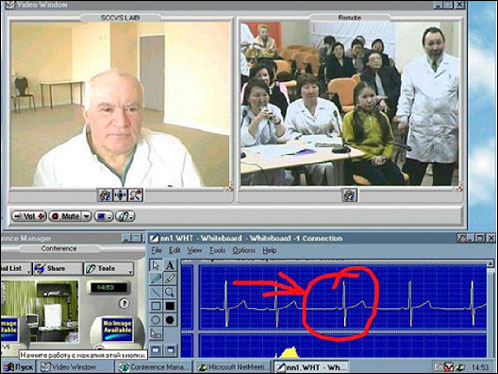Expand the dropdown arrow next to Mute
Image resolution: width=498 pixels, height=374 pixels.
coord(86,216)
